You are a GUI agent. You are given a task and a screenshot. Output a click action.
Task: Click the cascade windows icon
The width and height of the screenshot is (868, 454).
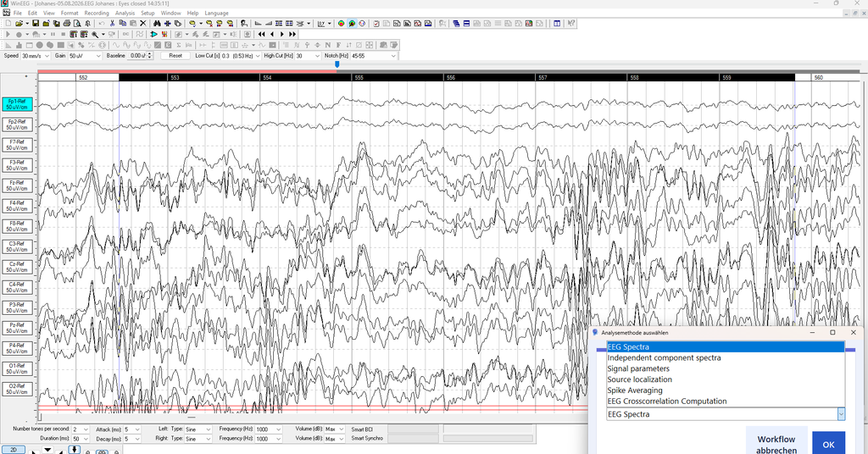click(x=456, y=23)
